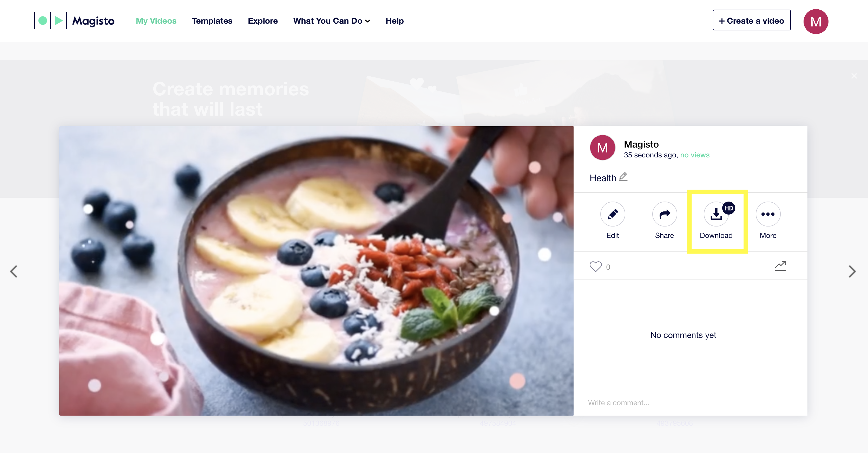Download the video in HD
Viewport: 868px width, 453px height.
coord(716,214)
